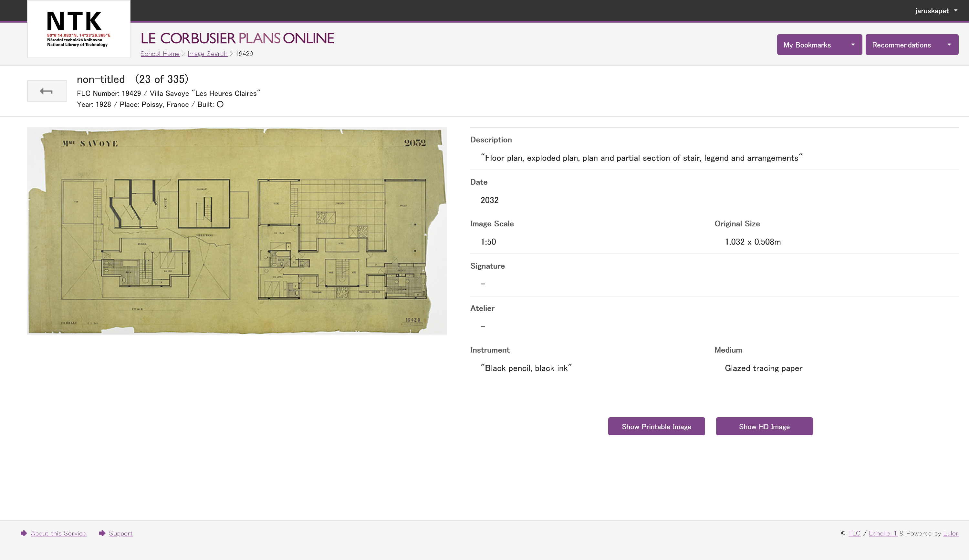Click the 19429 breadcrumb text
This screenshot has height=560, width=969.
(x=244, y=54)
